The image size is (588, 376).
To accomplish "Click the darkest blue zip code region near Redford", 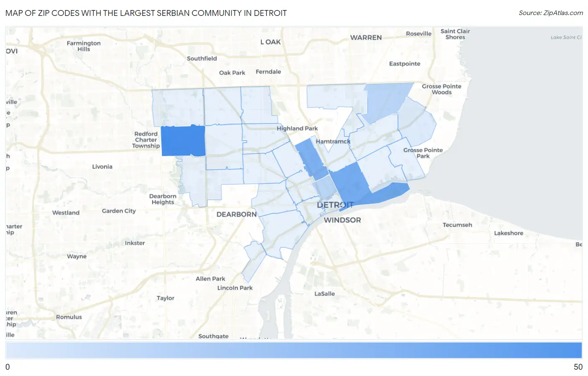I will [x=183, y=141].
